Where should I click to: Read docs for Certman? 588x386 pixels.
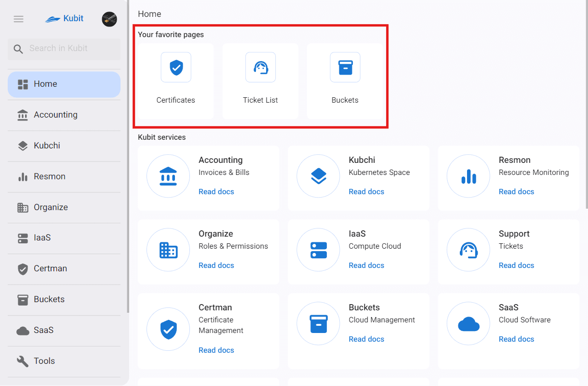coord(216,350)
